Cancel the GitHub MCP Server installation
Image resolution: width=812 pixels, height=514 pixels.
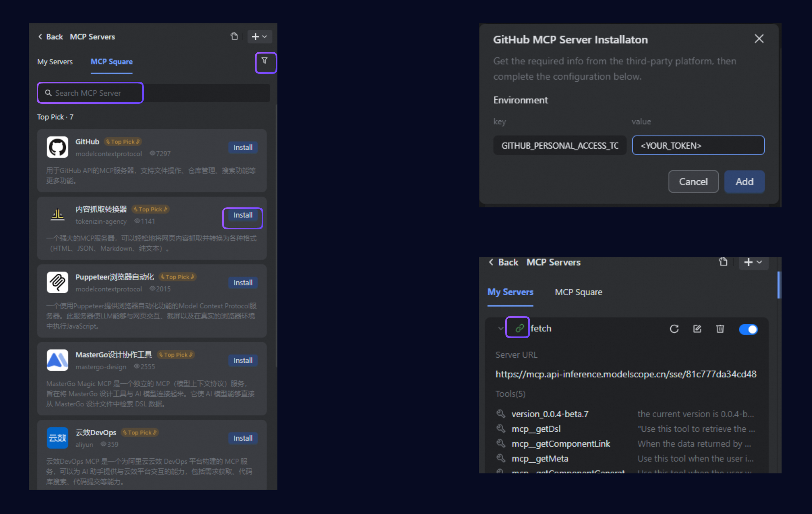(693, 182)
